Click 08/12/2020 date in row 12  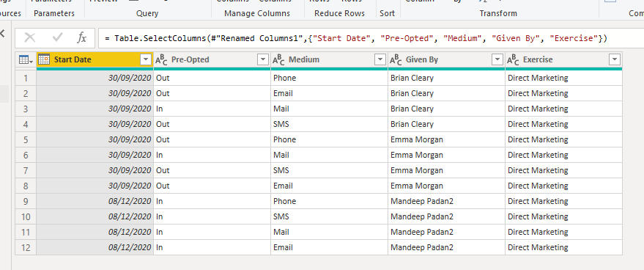click(130, 247)
